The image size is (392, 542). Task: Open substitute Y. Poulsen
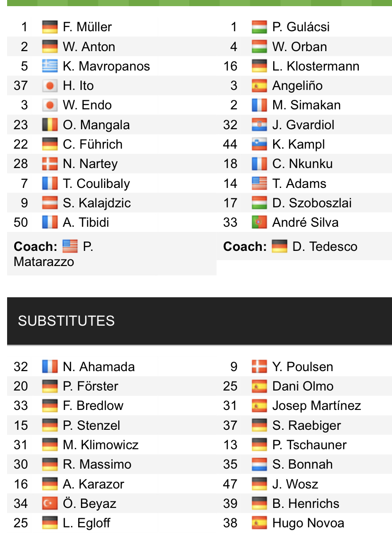pos(303,367)
